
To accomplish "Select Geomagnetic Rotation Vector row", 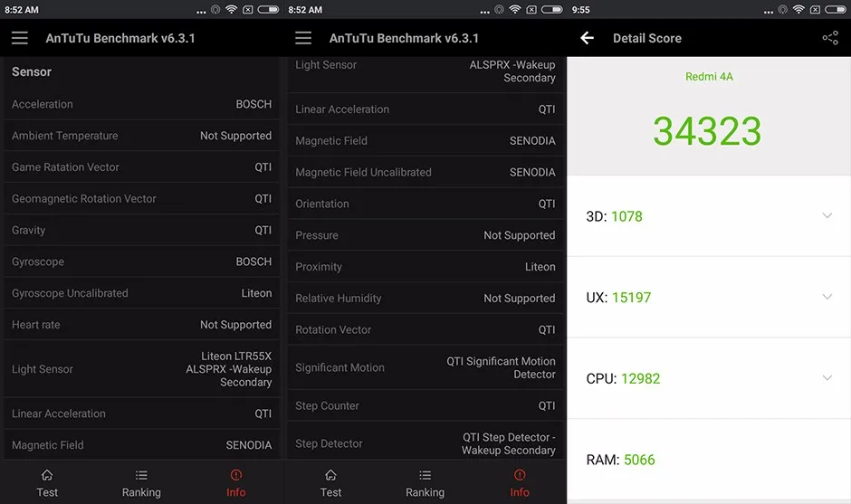I will [141, 198].
